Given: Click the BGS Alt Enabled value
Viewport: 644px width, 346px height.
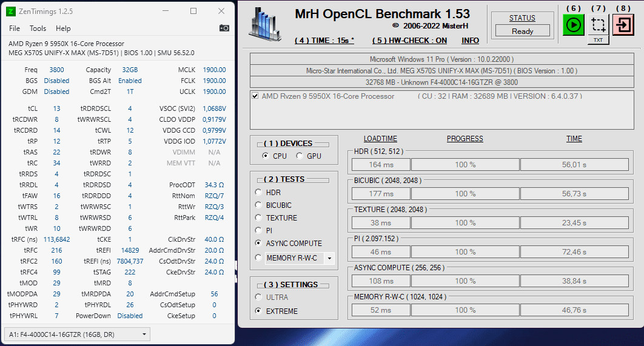Looking at the screenshot, I should 130,81.
